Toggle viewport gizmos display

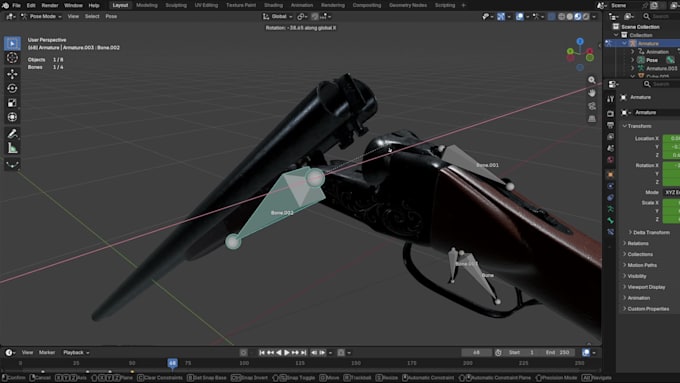pyautogui.click(x=501, y=16)
